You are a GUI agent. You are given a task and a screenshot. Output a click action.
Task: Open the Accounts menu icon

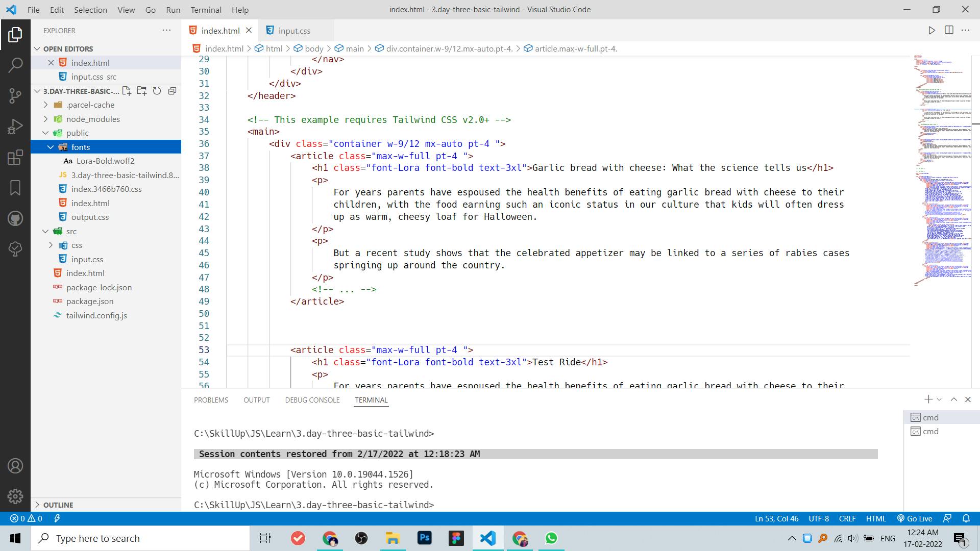tap(15, 466)
